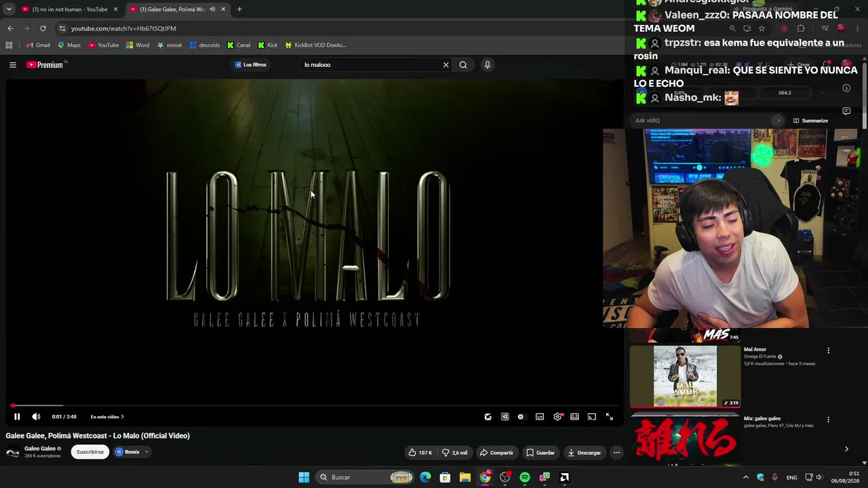Enter fullscreen video mode
The width and height of the screenshot is (868, 488).
[x=609, y=417]
